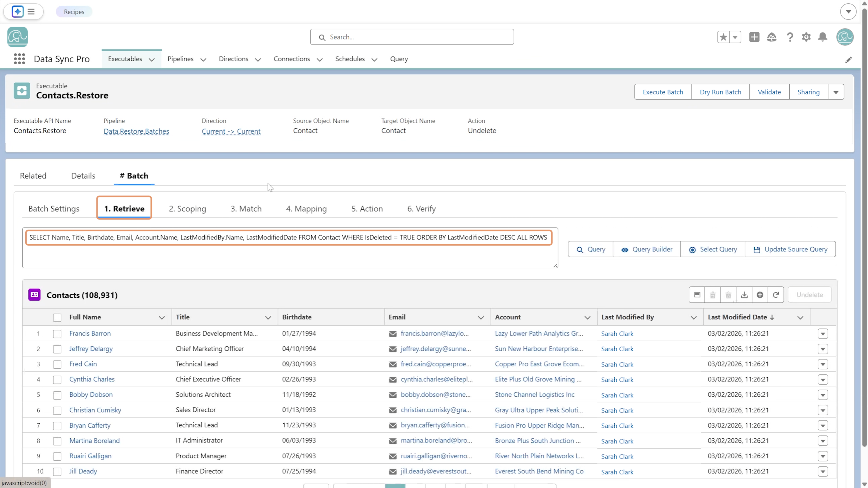The width and height of the screenshot is (868, 488).
Task: Click the Execute Batch button
Action: click(x=663, y=92)
